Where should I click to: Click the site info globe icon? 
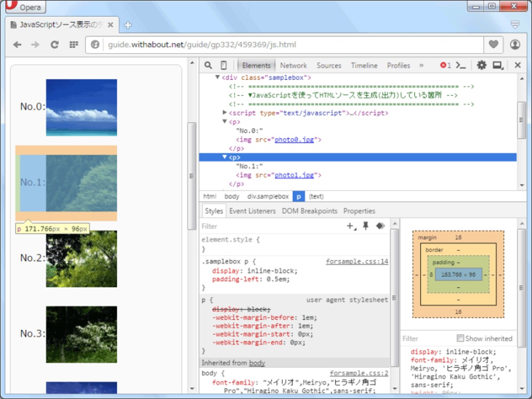pyautogui.click(x=94, y=44)
